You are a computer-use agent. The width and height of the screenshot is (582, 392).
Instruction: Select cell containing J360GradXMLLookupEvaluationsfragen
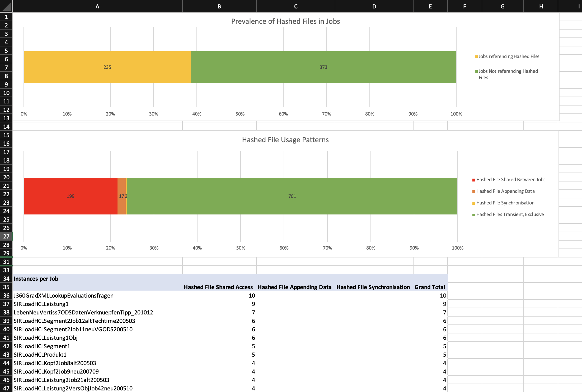click(64, 295)
